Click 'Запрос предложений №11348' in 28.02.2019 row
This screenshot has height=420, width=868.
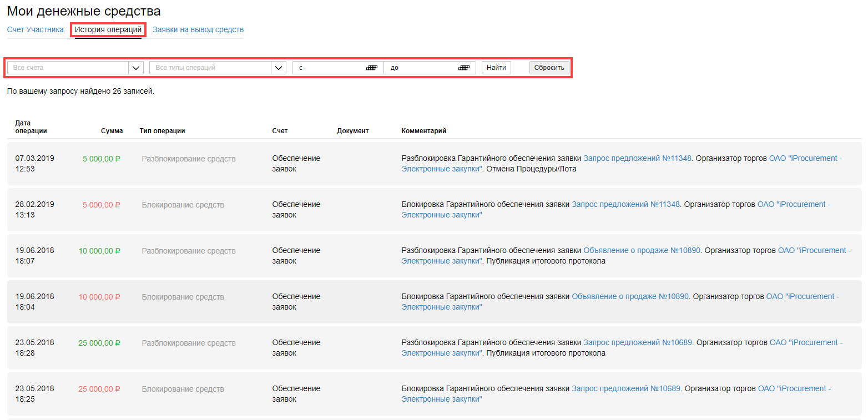(x=625, y=204)
